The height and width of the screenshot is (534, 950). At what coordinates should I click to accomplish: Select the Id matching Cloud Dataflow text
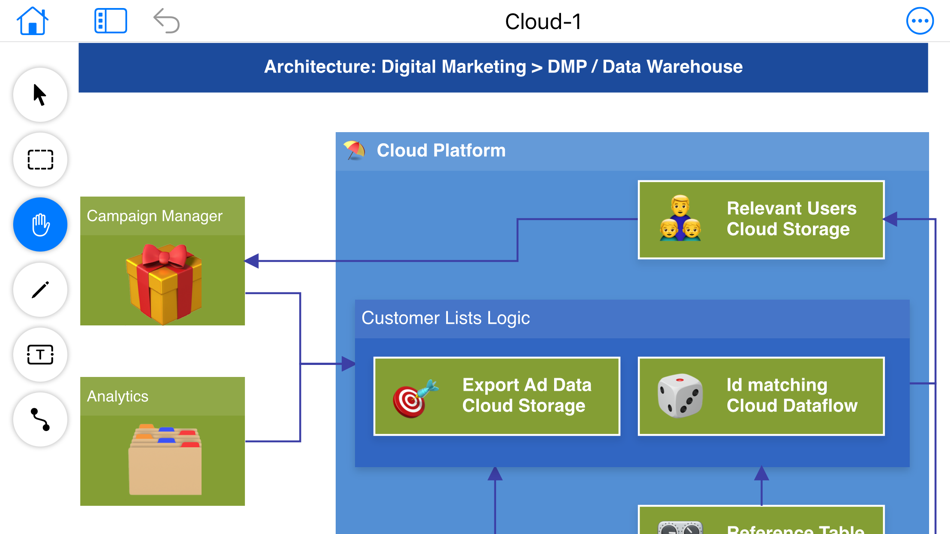[x=792, y=395]
